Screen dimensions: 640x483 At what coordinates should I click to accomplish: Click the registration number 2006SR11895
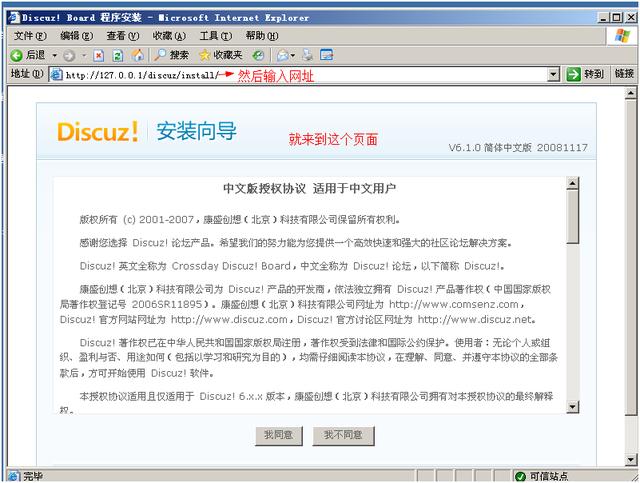(167, 305)
